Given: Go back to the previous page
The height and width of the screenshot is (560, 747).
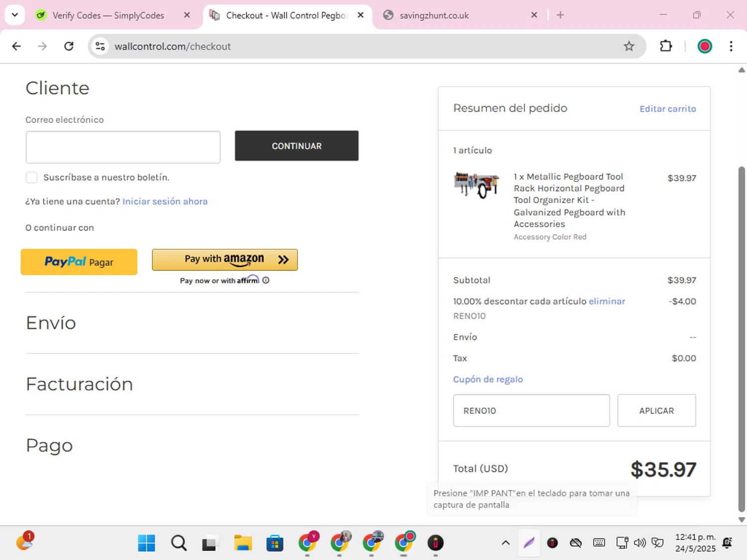Looking at the screenshot, I should point(16,46).
